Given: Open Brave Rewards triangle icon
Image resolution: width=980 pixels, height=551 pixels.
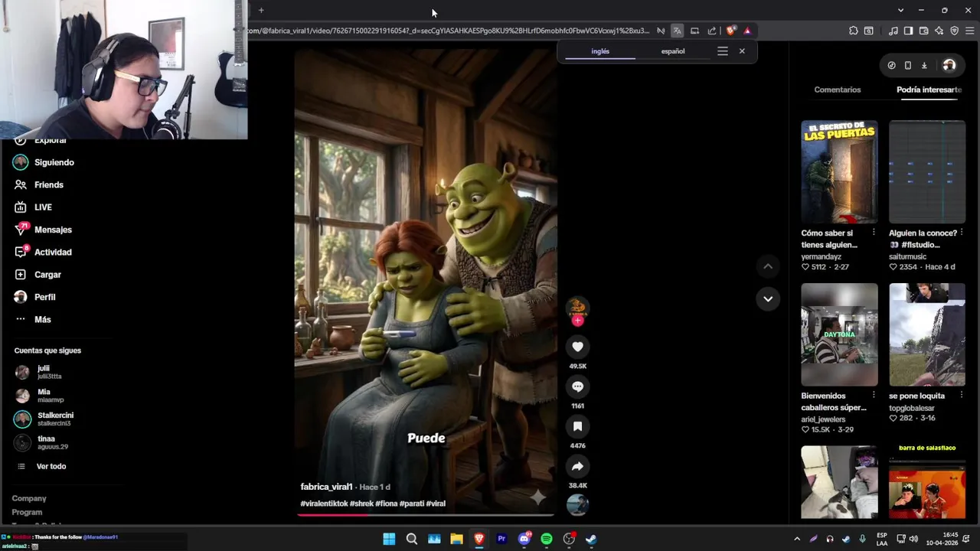Looking at the screenshot, I should (x=747, y=31).
